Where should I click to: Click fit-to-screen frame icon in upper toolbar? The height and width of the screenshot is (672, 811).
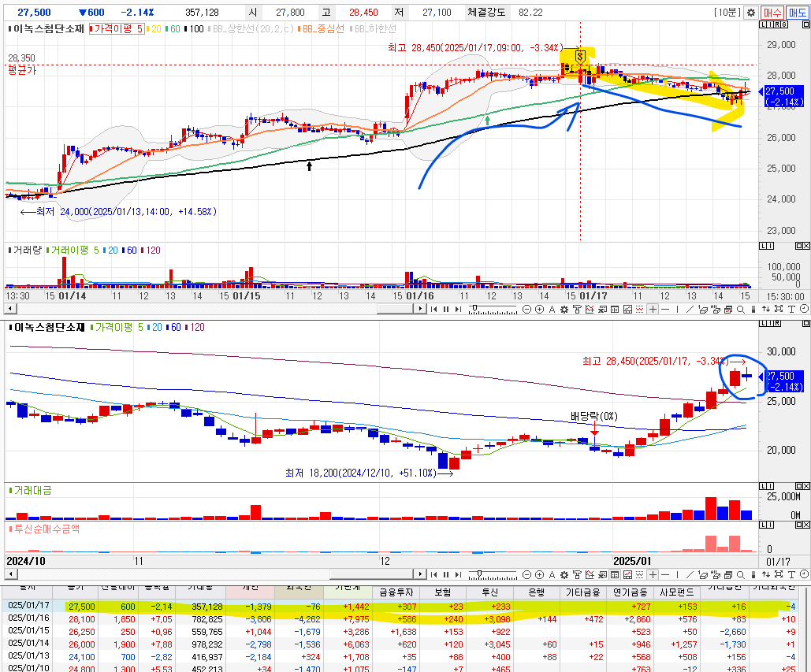pyautogui.click(x=779, y=309)
